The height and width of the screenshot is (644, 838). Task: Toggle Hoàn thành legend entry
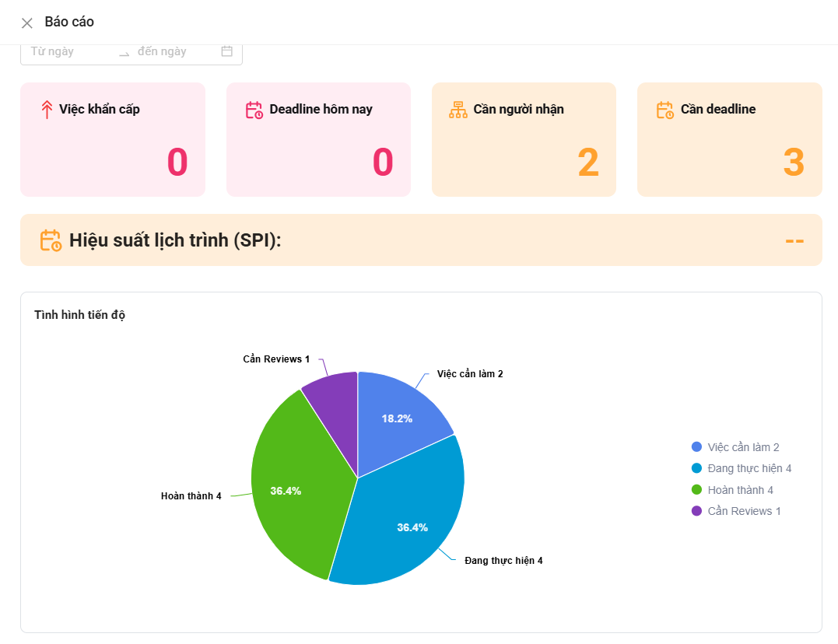(x=732, y=490)
